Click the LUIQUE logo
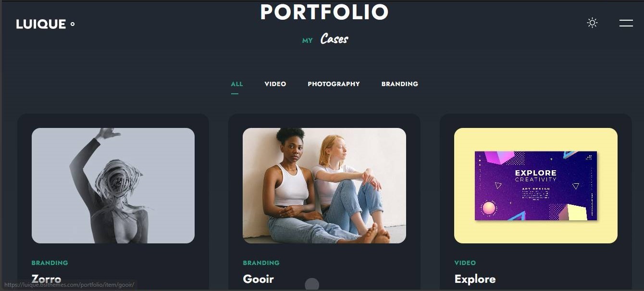 (x=41, y=24)
